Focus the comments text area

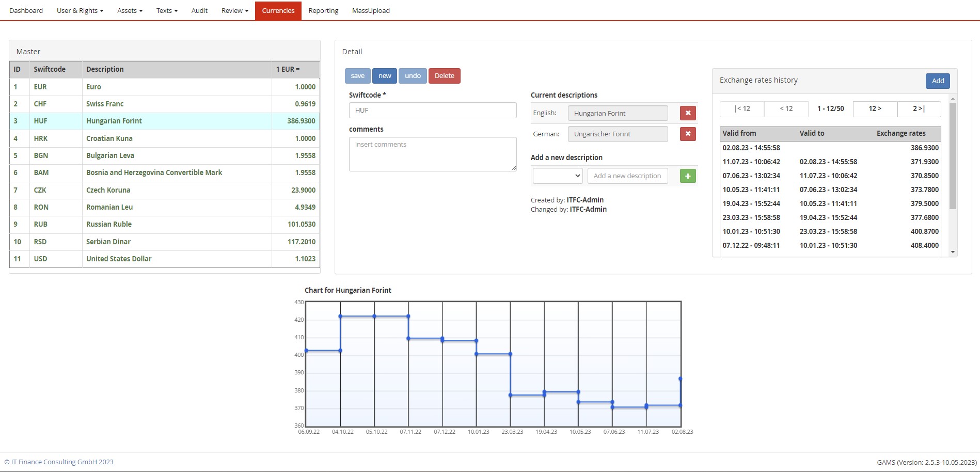[x=432, y=154]
